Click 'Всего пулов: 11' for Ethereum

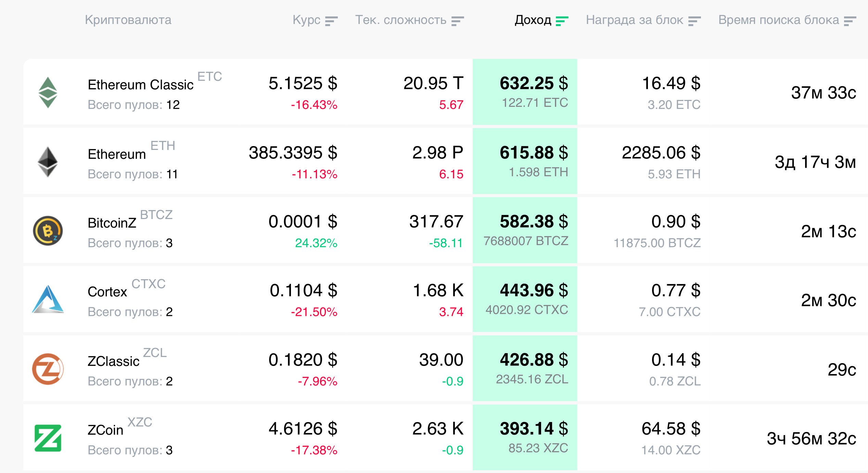click(x=133, y=174)
